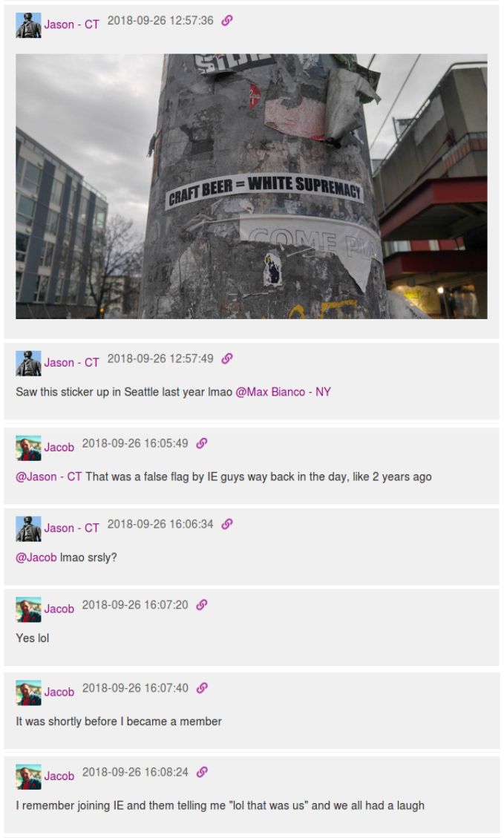This screenshot has height=838, width=504.
Task: Click permalink icon on 16:07:40 message
Action: pos(201,688)
